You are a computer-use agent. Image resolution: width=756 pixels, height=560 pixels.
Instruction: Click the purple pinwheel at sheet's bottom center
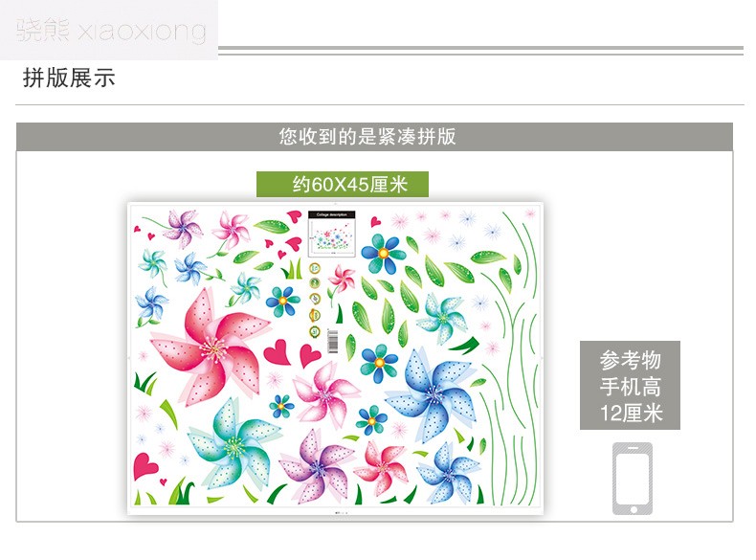pos(316,466)
